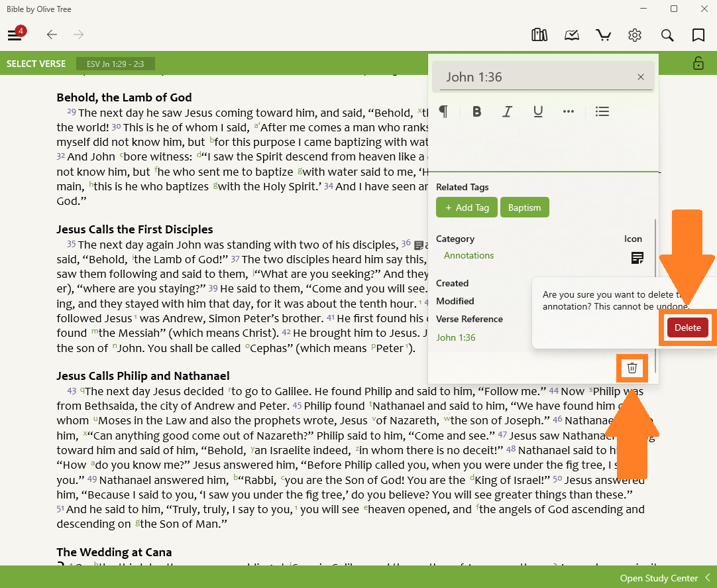The image size is (717, 588).
Task: Open the paragraph style menu
Action: (x=443, y=111)
